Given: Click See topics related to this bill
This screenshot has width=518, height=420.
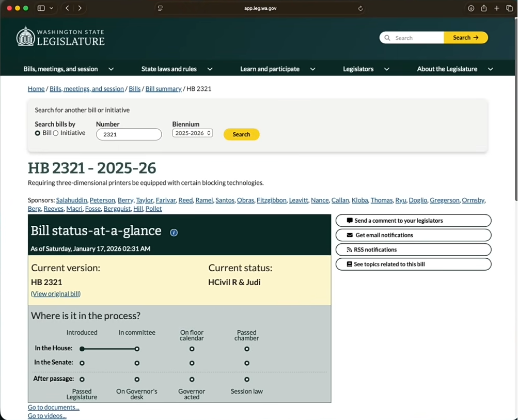Looking at the screenshot, I should pyautogui.click(x=413, y=264).
